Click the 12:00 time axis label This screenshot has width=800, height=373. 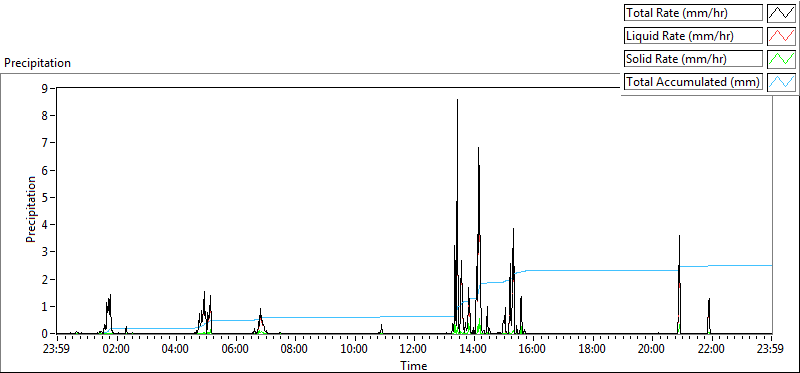[414, 350]
